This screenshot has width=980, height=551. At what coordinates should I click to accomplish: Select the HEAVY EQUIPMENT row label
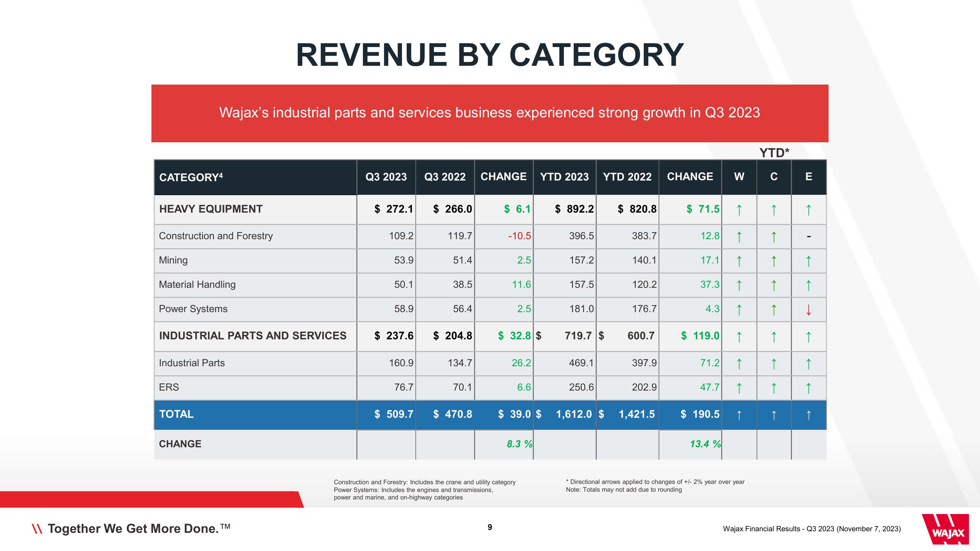point(211,209)
